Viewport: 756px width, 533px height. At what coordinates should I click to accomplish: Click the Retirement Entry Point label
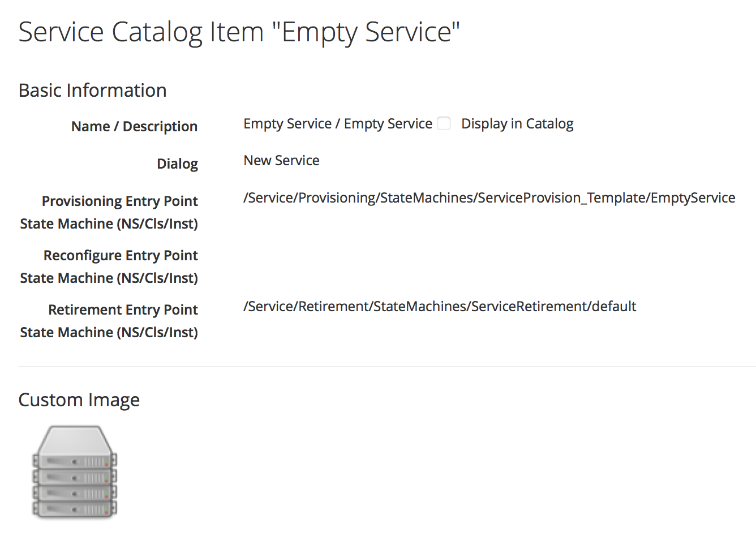[x=123, y=310]
